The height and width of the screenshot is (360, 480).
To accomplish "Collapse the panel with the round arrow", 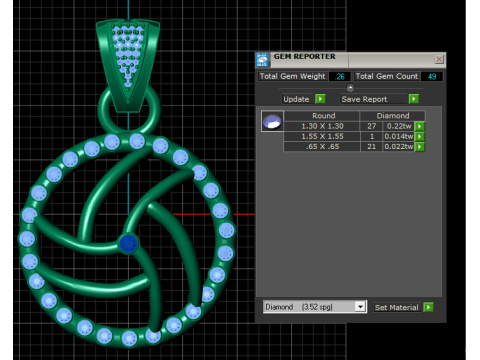I will 350,88.
